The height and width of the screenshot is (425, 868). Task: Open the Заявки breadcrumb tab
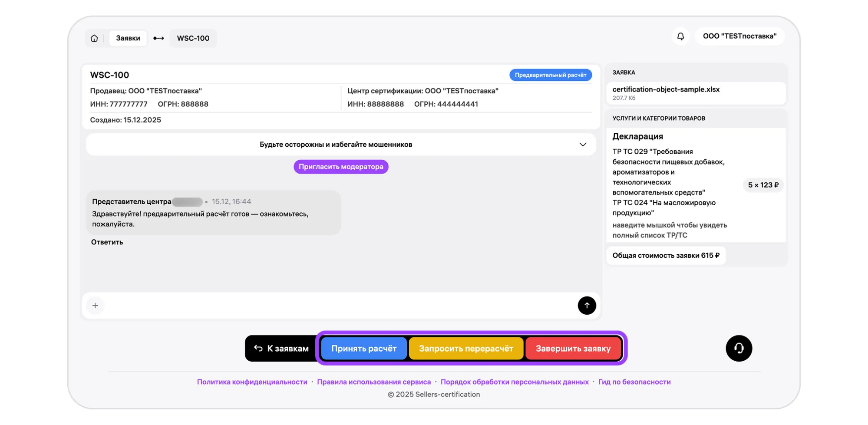[x=128, y=38]
